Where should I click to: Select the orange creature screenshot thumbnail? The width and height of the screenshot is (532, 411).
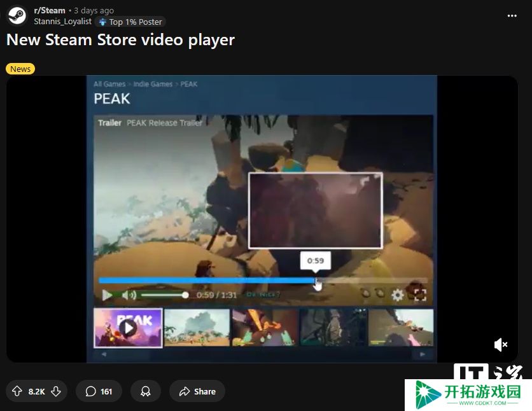coord(265,328)
